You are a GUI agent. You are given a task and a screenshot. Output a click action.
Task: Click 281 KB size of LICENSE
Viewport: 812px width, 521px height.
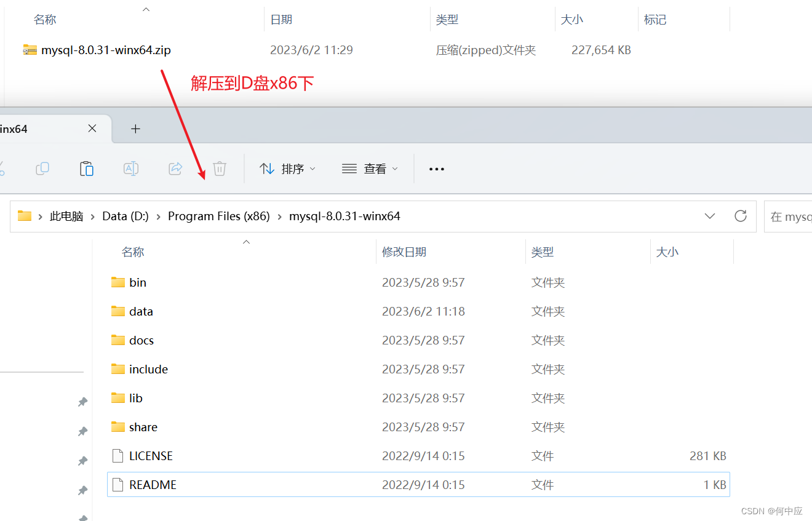coord(708,456)
